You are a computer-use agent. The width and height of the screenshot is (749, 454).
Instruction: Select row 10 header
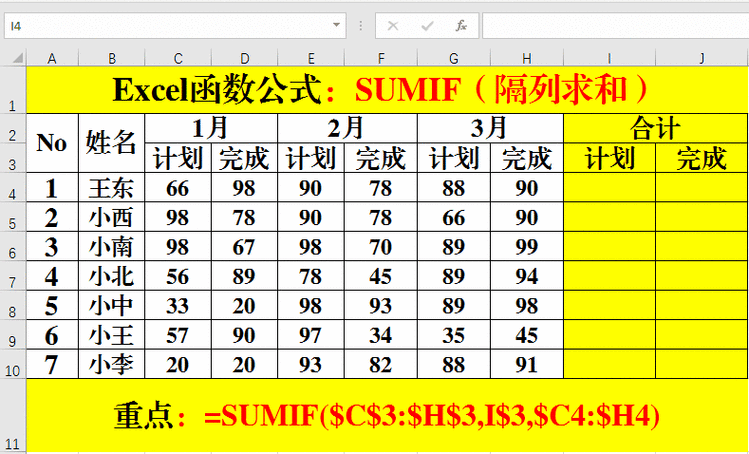pos(13,364)
